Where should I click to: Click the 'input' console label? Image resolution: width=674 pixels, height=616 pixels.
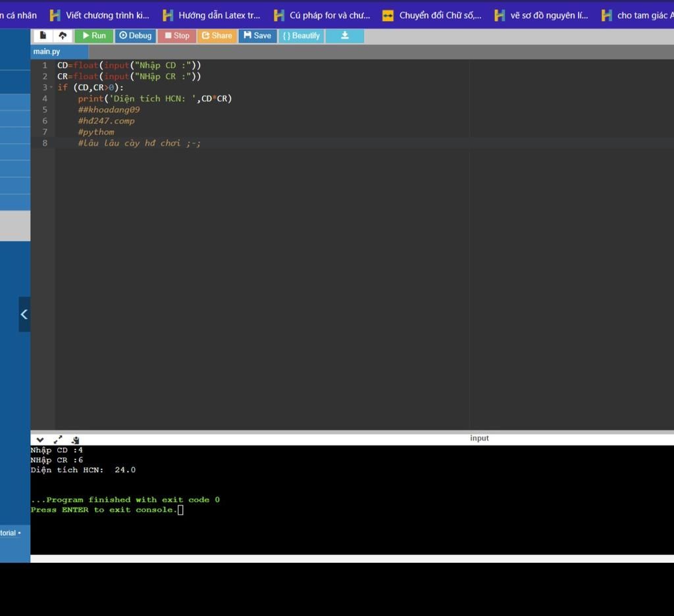click(479, 438)
